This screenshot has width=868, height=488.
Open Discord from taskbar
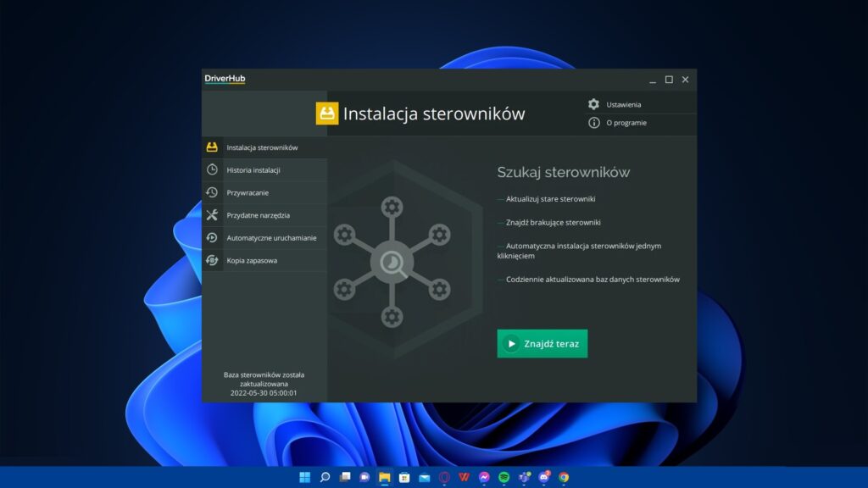[x=544, y=477]
